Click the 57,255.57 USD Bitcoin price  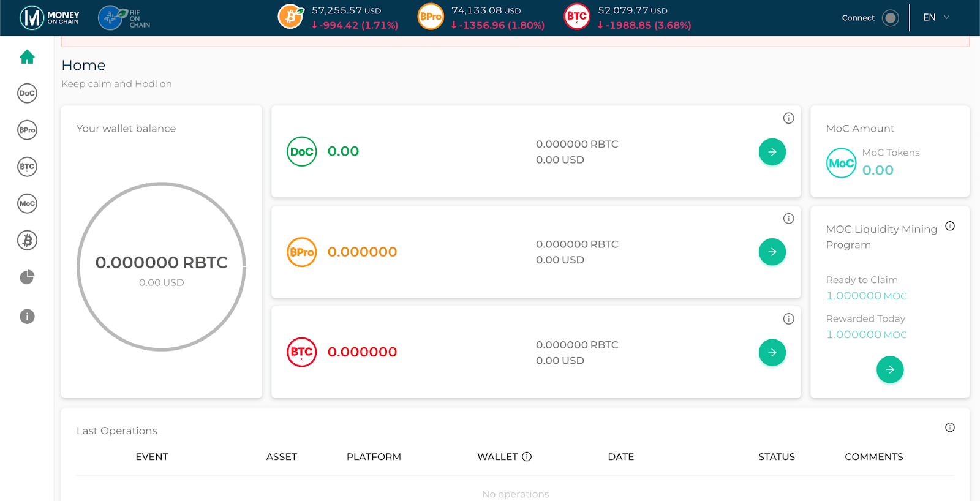click(x=347, y=10)
